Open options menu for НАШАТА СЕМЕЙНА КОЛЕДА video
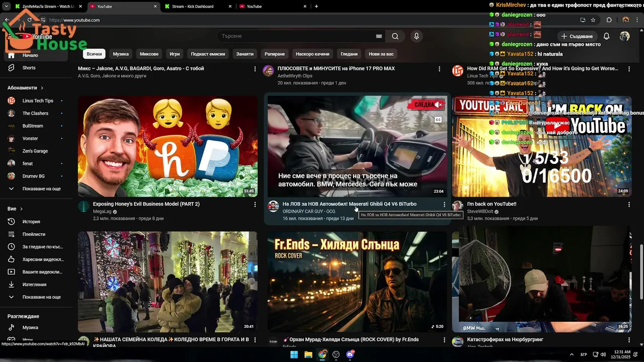This screenshot has height=362, width=644. 255,340
